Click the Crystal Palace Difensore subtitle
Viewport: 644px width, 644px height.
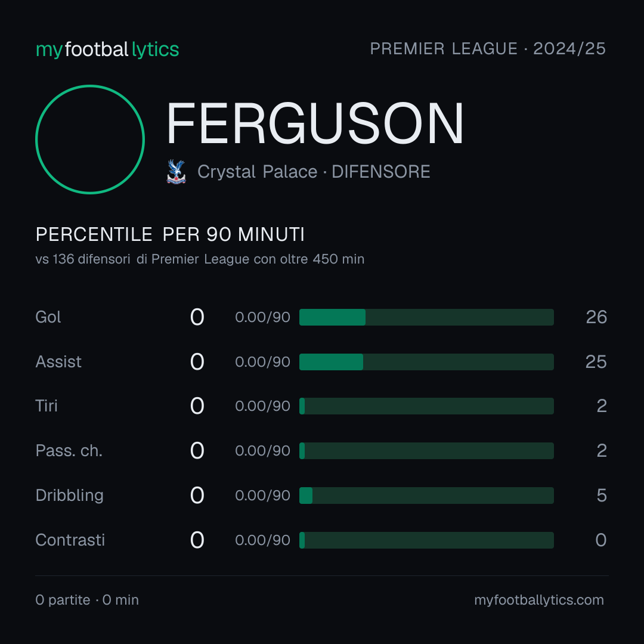point(314,172)
